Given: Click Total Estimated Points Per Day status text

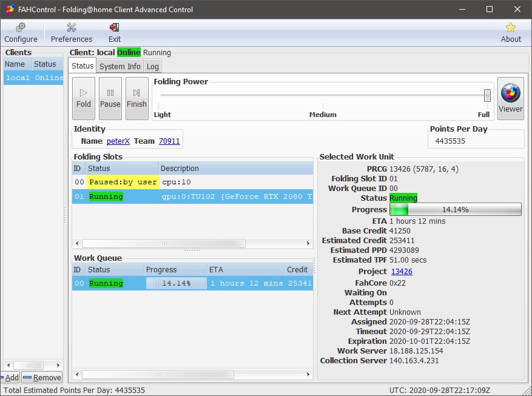Looking at the screenshot, I should click(74, 390).
